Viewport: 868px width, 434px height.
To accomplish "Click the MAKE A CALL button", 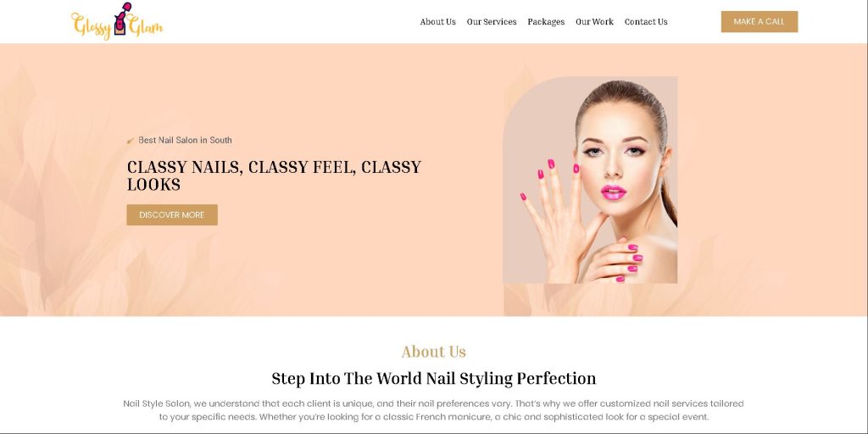I will coord(759,21).
